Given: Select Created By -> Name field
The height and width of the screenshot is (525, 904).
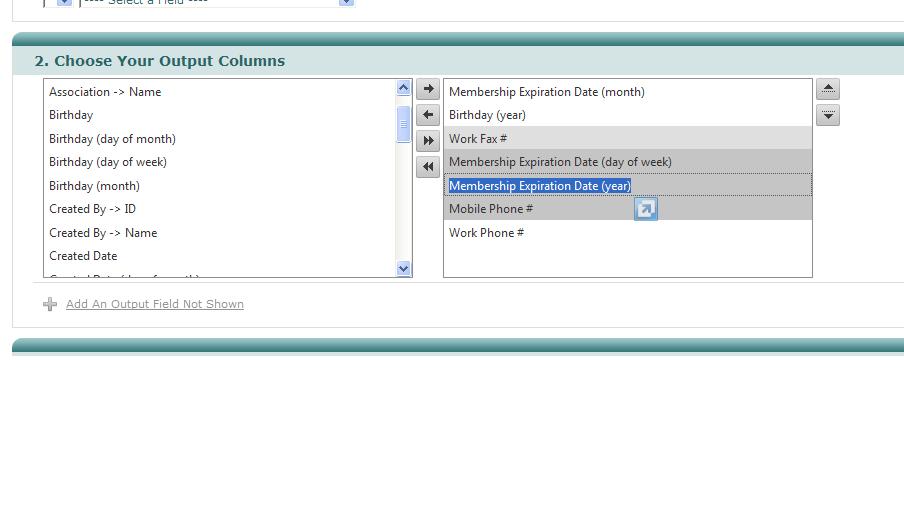Looking at the screenshot, I should click(220, 233).
